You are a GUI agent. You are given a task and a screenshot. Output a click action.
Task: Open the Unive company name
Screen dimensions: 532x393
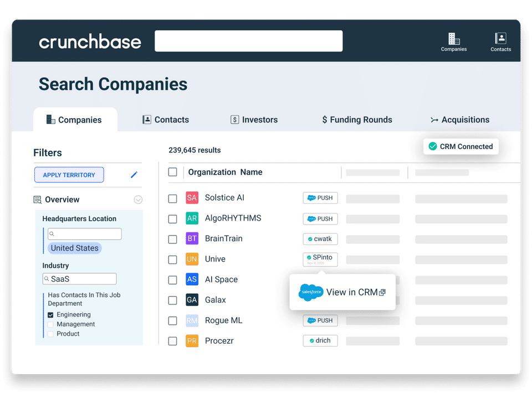[215, 259]
